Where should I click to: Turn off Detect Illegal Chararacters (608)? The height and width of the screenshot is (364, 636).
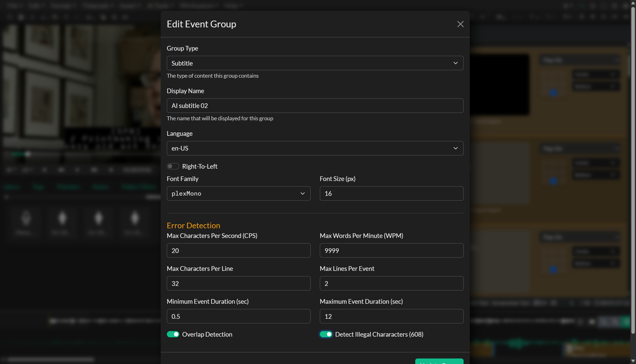[326, 334]
